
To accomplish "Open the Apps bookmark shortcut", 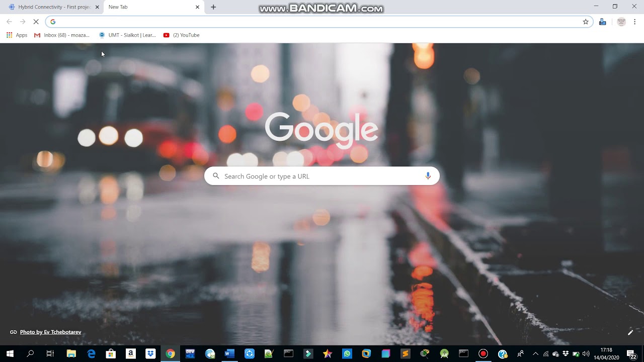I will tap(17, 35).
